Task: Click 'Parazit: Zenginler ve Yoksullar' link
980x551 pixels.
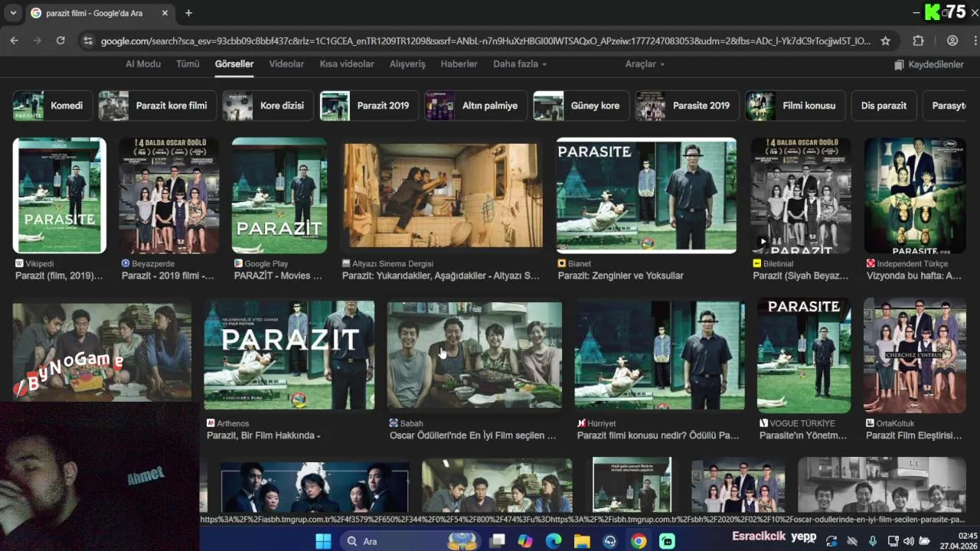Action: pos(621,275)
